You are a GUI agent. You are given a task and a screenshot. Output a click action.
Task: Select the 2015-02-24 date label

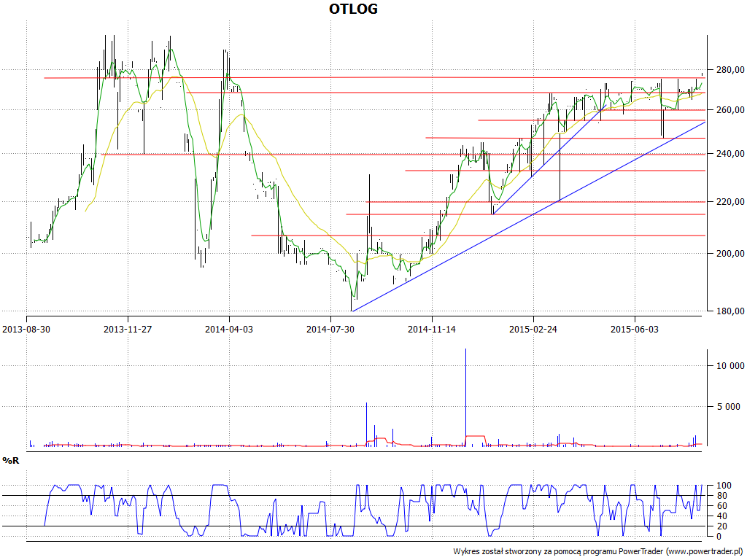533,329
